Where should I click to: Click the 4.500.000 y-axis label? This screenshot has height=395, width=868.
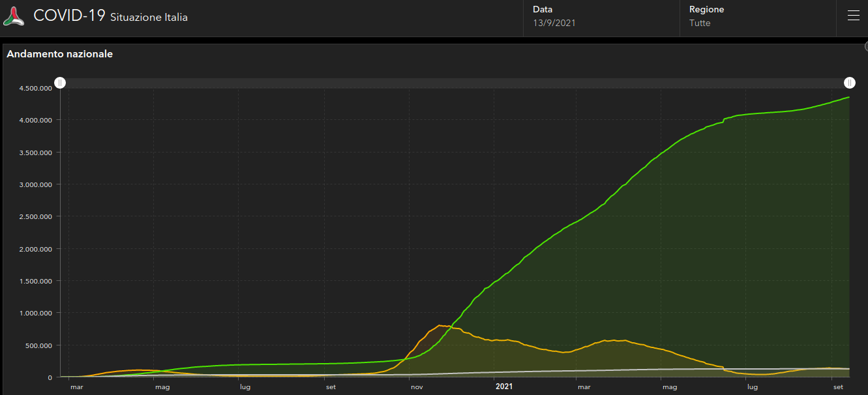pyautogui.click(x=36, y=89)
